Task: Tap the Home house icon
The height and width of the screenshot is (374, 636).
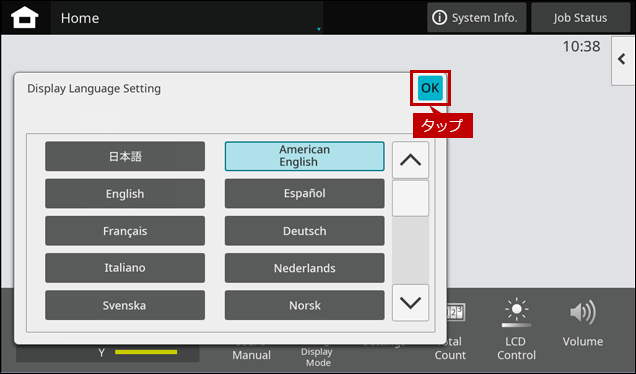Action: 25,17
